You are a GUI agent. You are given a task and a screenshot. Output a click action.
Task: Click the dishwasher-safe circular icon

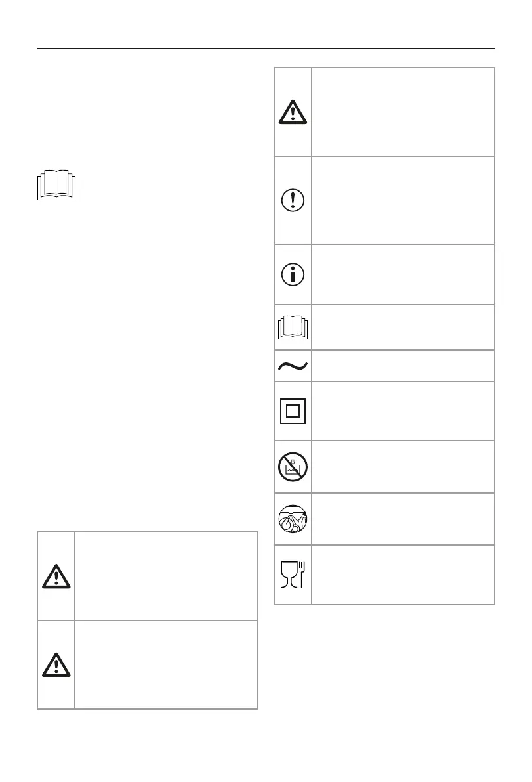click(293, 519)
